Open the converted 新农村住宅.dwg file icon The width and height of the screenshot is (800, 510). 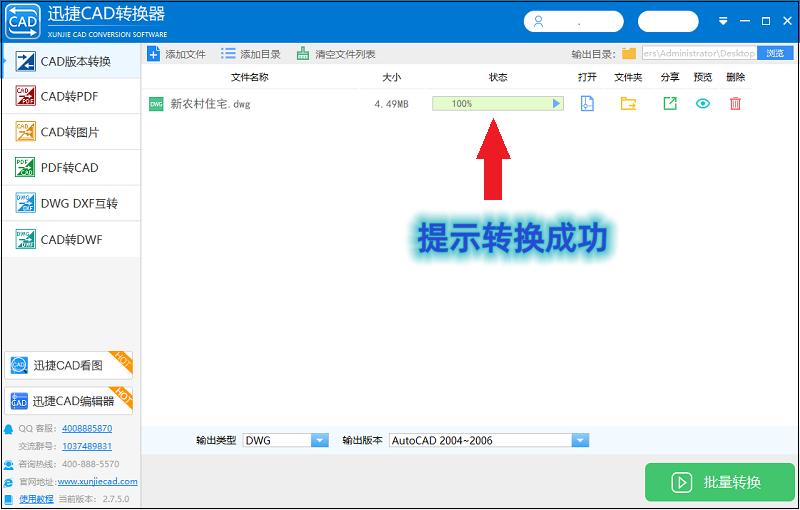(x=587, y=104)
